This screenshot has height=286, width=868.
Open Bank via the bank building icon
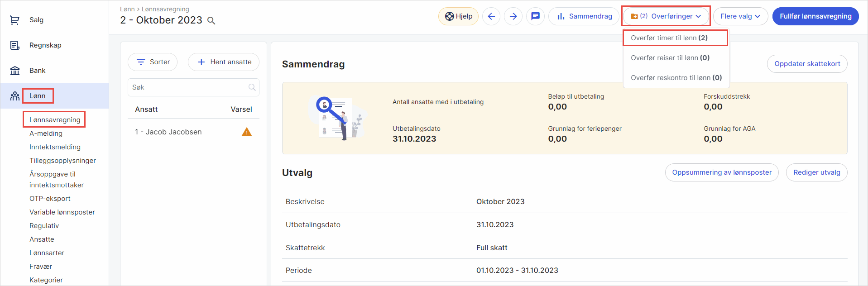[15, 71]
